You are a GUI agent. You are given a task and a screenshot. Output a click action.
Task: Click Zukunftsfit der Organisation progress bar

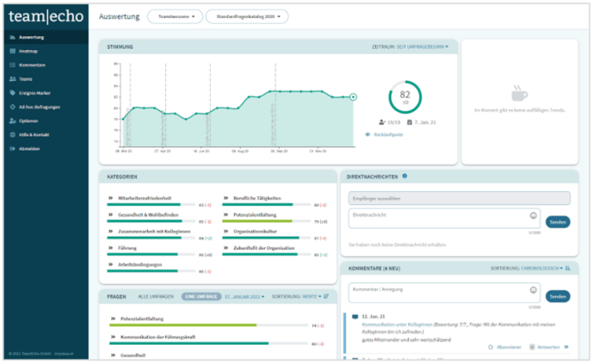click(x=266, y=255)
